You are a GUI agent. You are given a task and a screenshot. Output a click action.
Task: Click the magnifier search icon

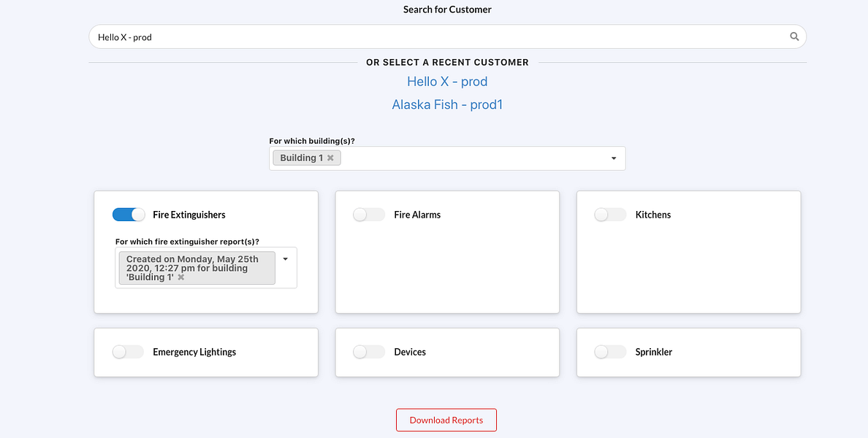(x=794, y=36)
